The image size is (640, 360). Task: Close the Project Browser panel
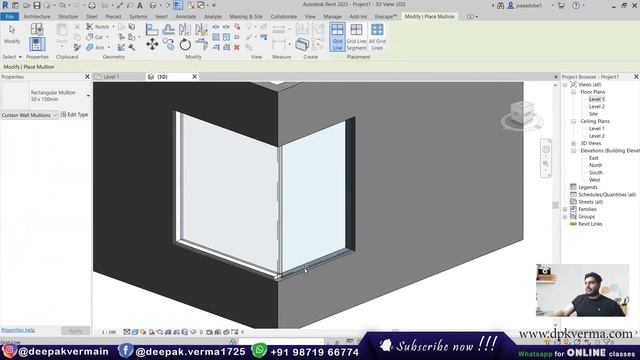pos(636,77)
